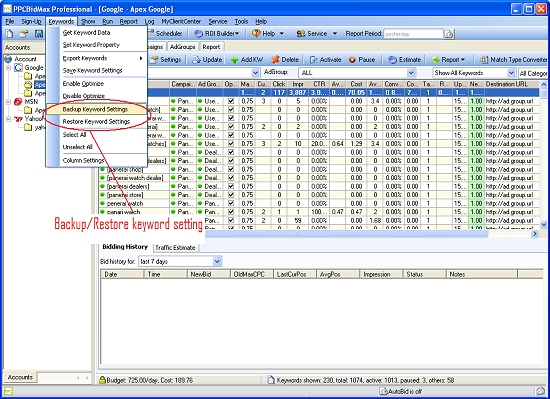Click the new document toolbar icon
Screen dimensions: 550x399
point(9,34)
